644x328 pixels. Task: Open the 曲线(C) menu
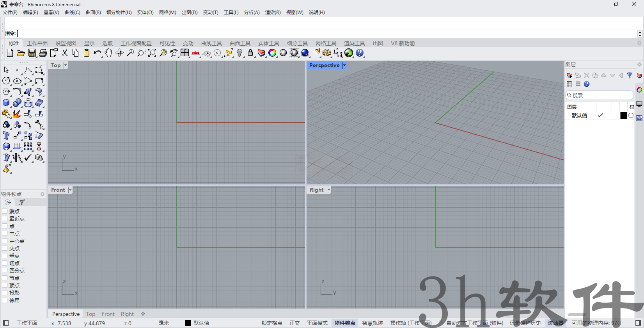[73, 12]
